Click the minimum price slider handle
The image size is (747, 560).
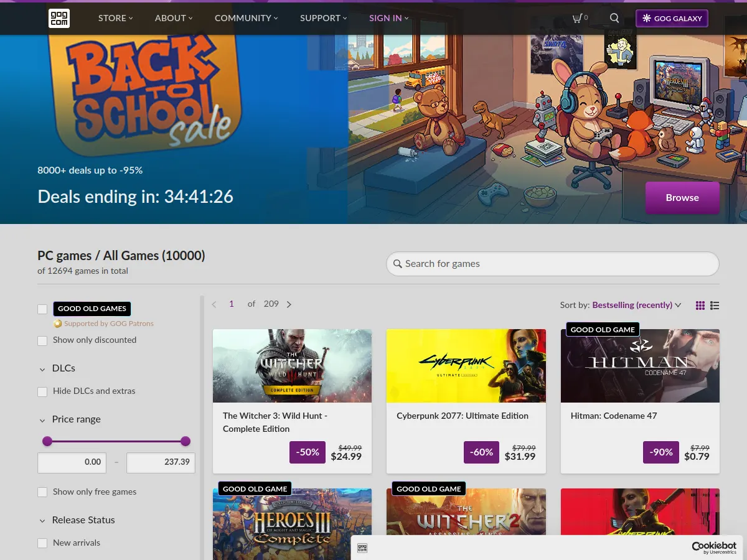(x=47, y=441)
